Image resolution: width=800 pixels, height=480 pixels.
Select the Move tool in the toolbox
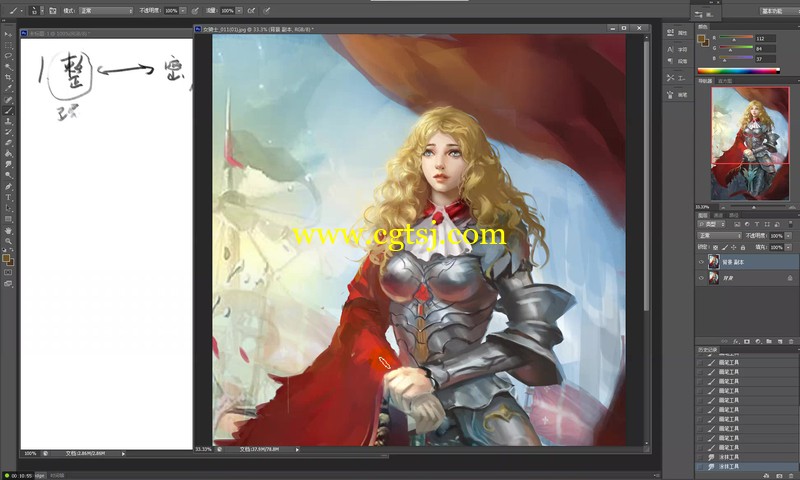pos(8,34)
